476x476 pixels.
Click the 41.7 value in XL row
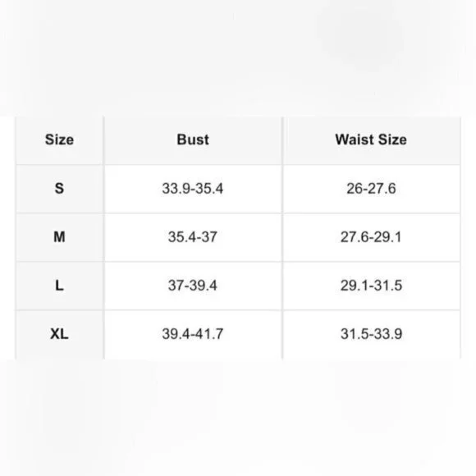click(x=209, y=334)
